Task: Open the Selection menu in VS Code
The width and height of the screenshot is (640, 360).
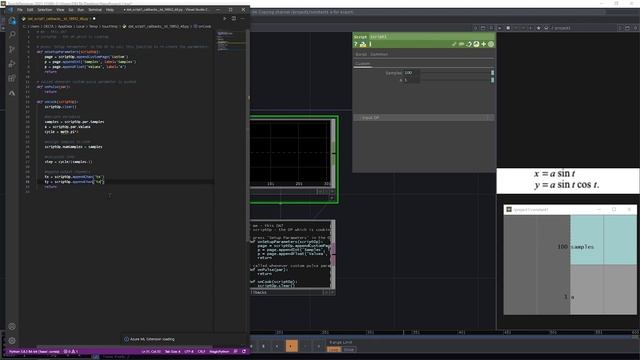Action: click(x=45, y=9)
